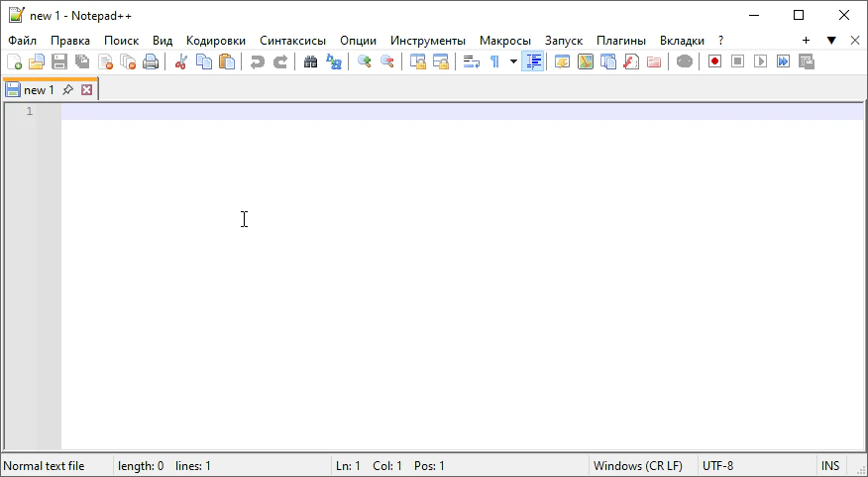Image resolution: width=868 pixels, height=477 pixels.
Task: Close the "new 1" tab with red X
Action: (86, 89)
